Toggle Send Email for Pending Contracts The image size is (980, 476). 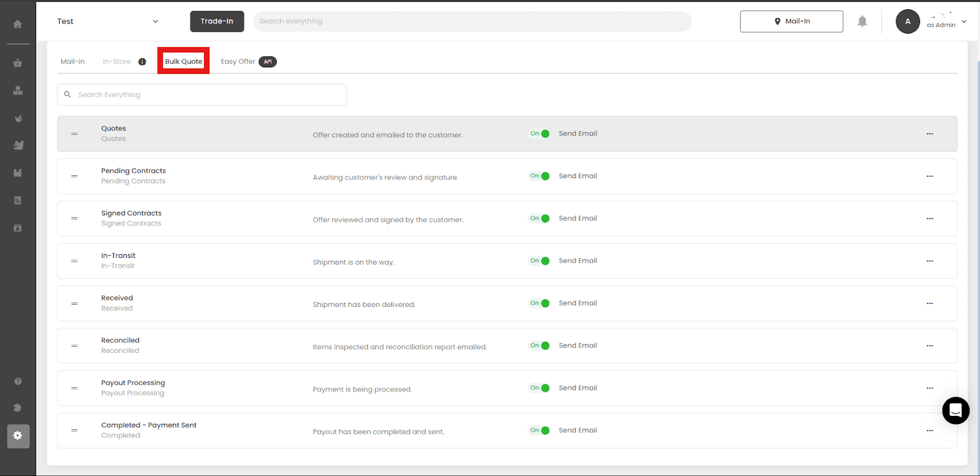click(x=540, y=176)
